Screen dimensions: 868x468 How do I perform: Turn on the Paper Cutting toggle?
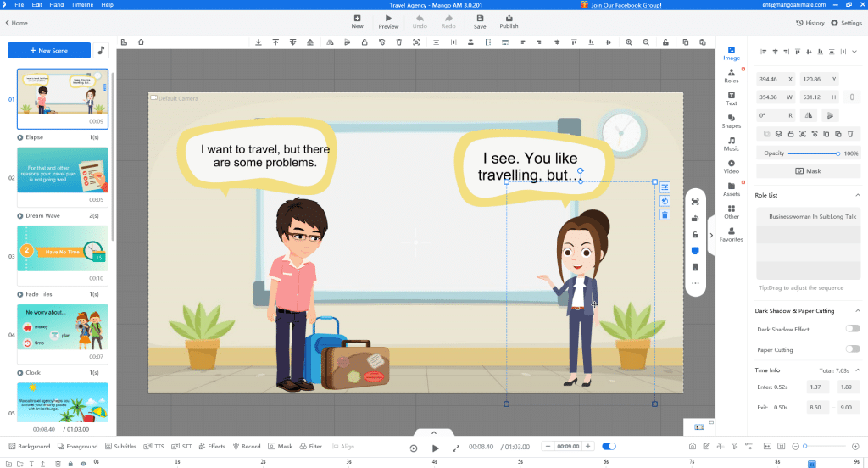(852, 349)
